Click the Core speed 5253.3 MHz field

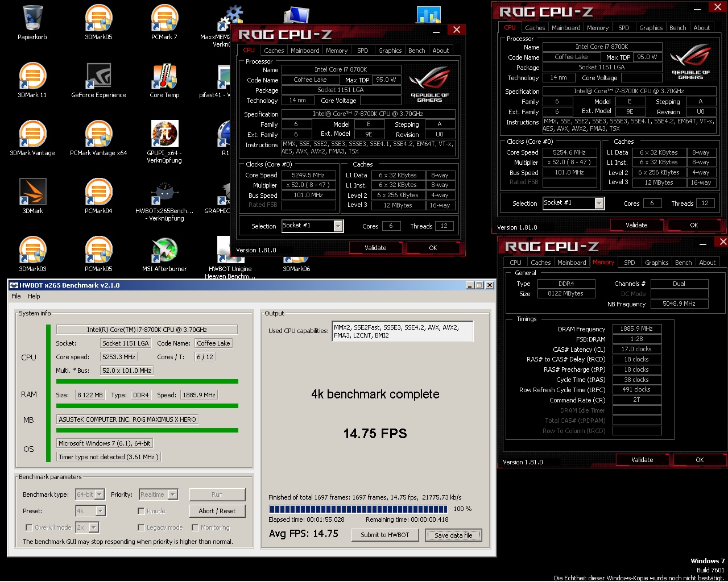coord(119,357)
